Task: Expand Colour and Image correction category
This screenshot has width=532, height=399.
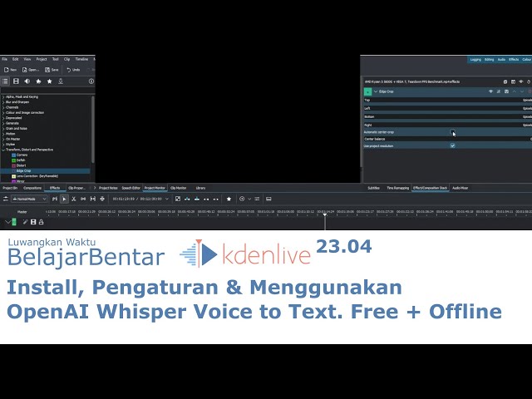Action: pos(3,113)
